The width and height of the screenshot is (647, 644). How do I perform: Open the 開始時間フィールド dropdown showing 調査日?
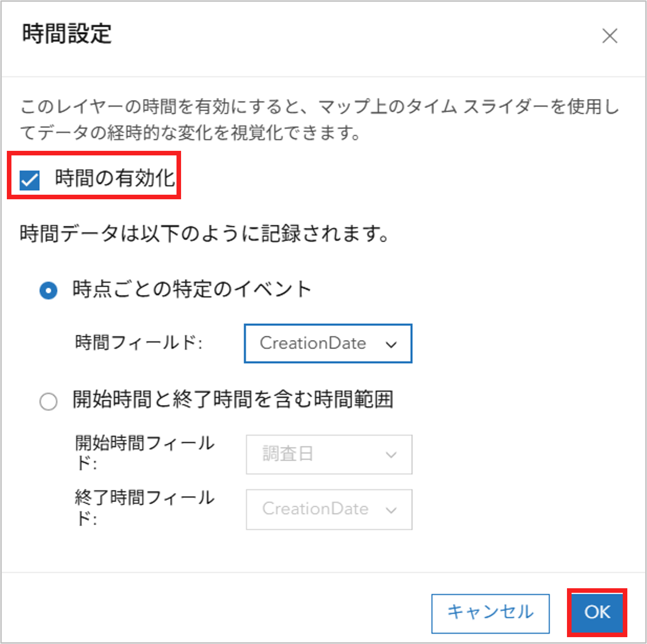click(x=329, y=454)
